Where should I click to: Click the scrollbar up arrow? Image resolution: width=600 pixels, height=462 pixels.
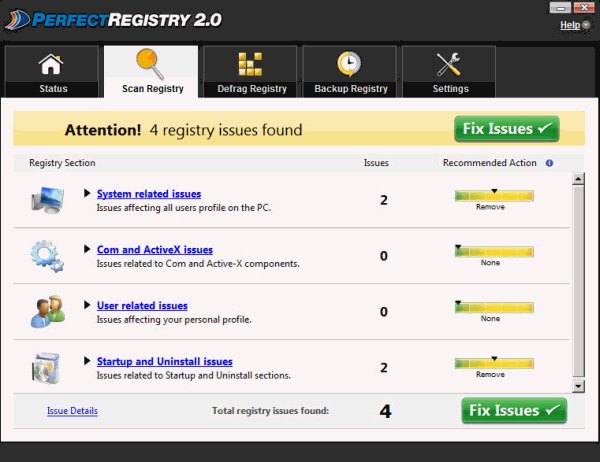tap(578, 179)
